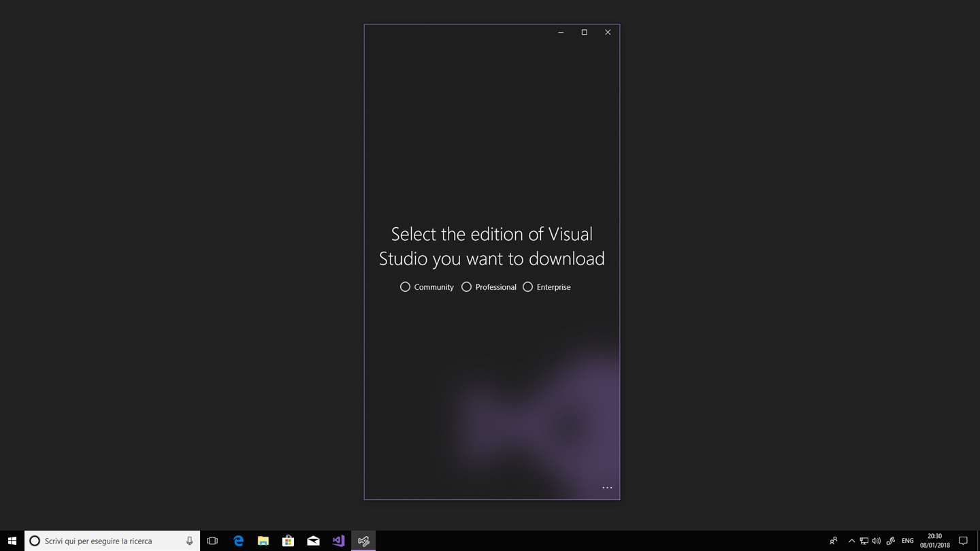Open the Windows Start menu
Image resolution: width=980 pixels, height=551 pixels.
(x=12, y=541)
